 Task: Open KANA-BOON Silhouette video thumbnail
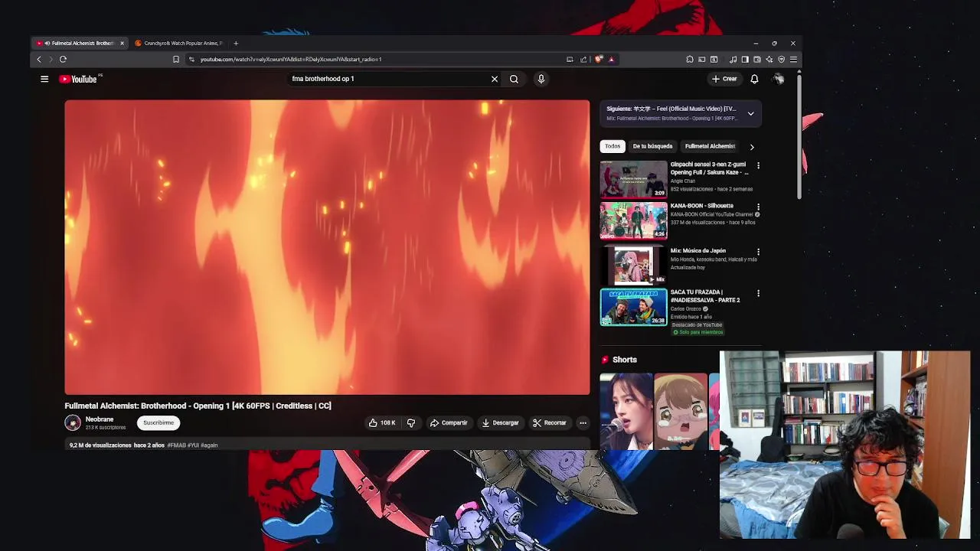633,220
